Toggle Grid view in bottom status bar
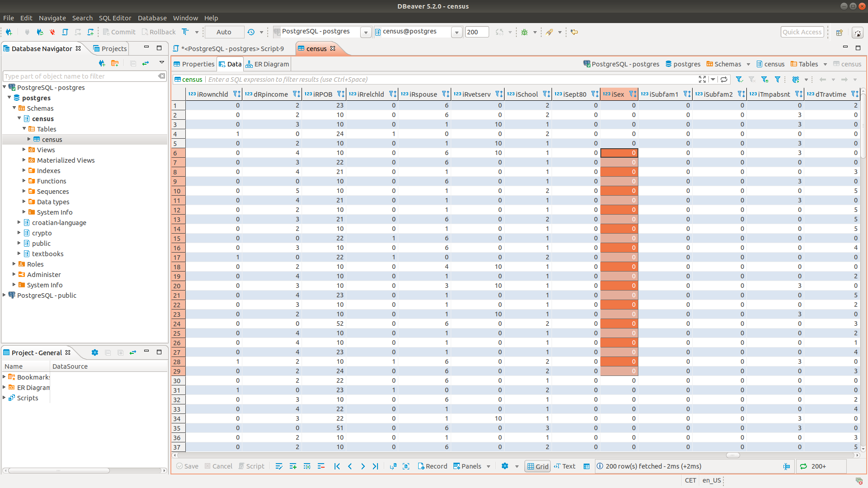Viewport: 868px width, 488px height. point(537,466)
